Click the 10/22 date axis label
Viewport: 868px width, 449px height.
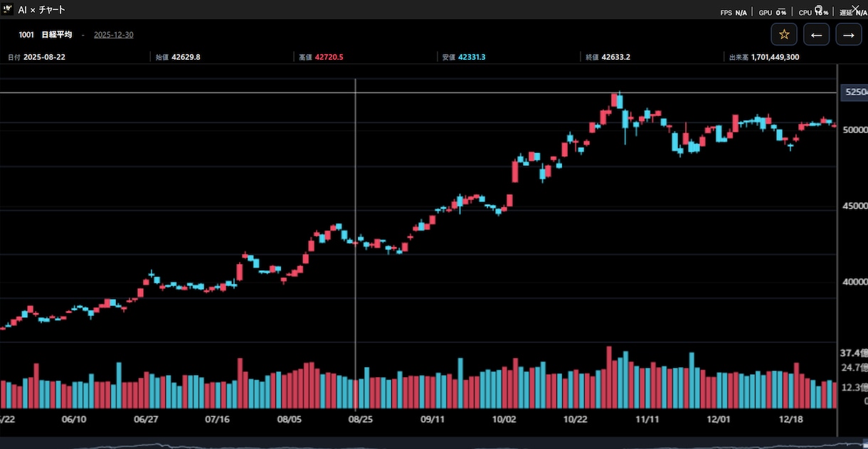[x=576, y=420]
